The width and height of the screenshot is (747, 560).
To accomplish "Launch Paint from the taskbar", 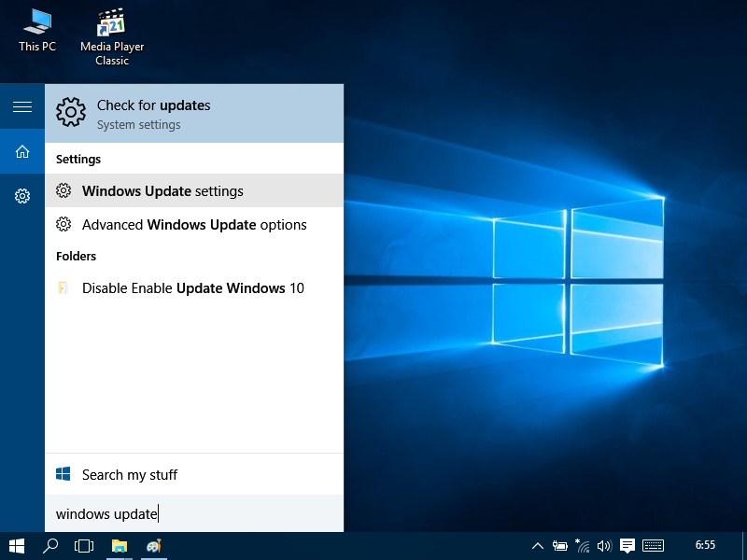I will point(153,546).
